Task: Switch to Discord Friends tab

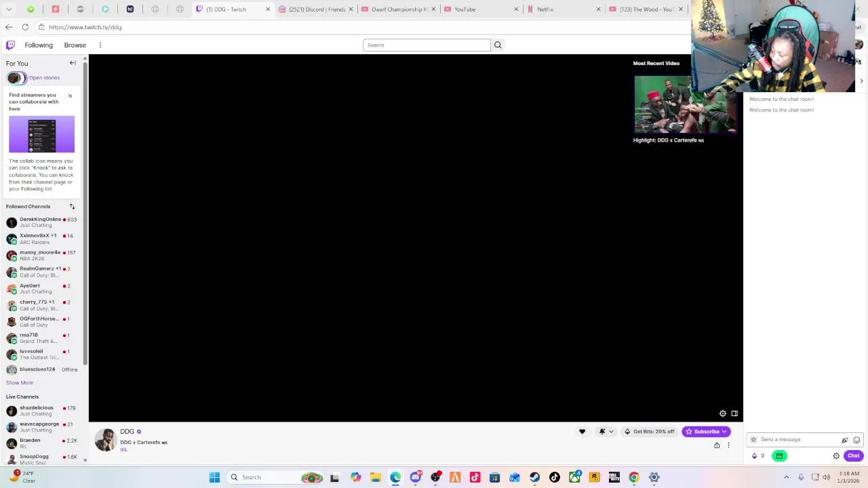Action: [317, 9]
